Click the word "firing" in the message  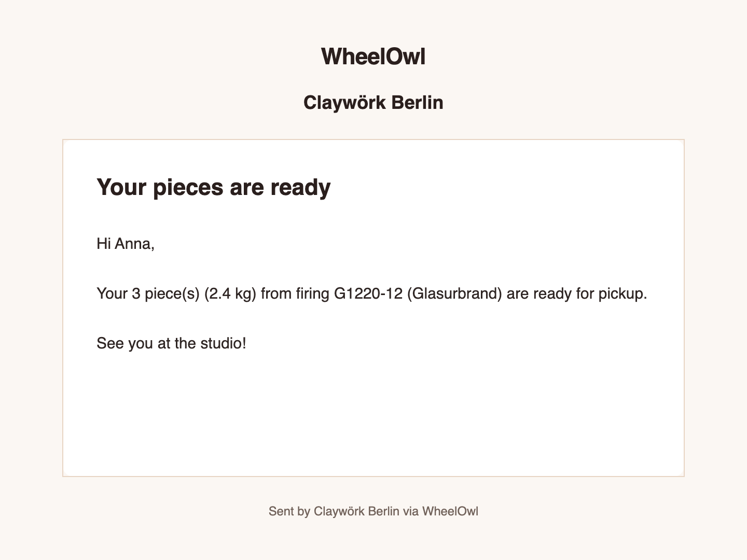[x=313, y=293]
